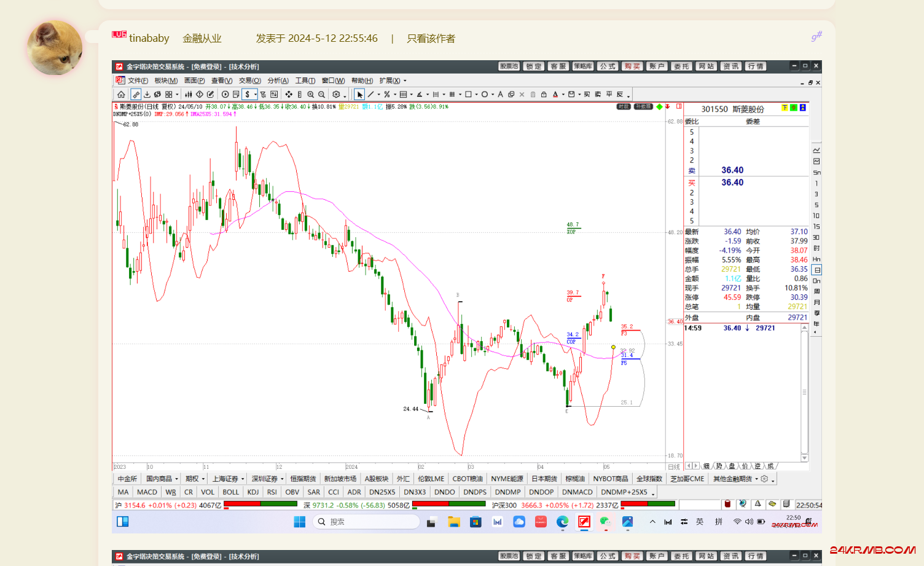This screenshot has width=924, height=566.
Task: Expand the 国内商品 dropdown
Action: tap(176, 479)
